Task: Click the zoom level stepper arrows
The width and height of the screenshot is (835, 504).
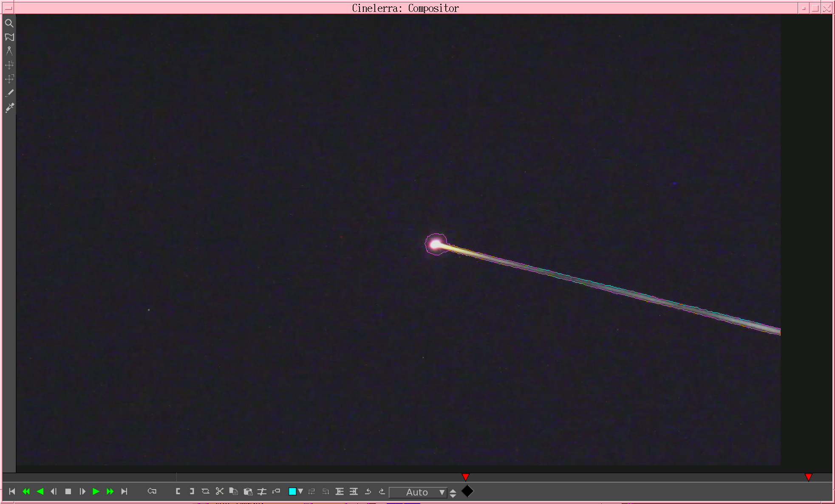Action: coord(453,493)
